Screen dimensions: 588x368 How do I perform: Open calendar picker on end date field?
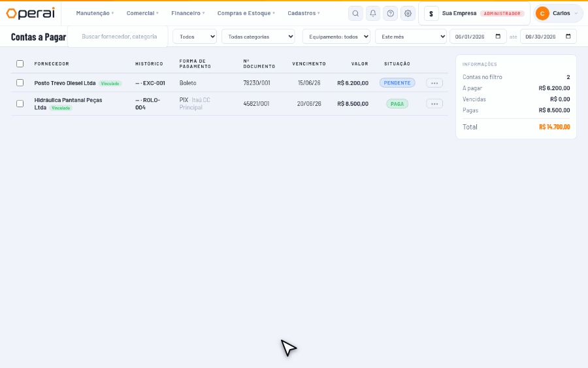click(568, 37)
